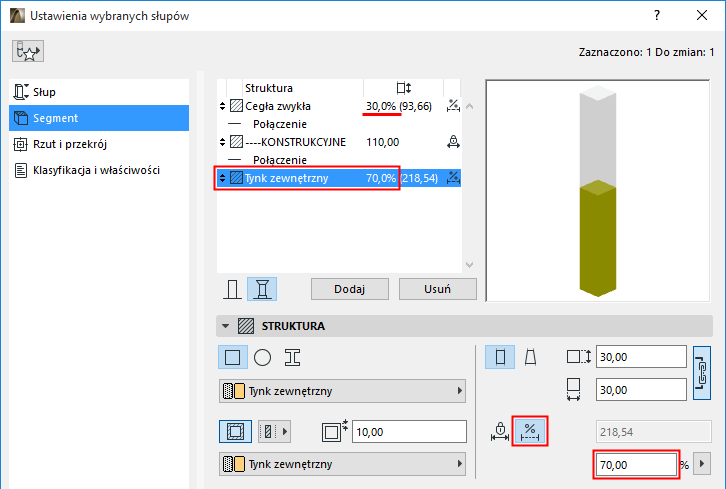The width and height of the screenshot is (726, 489).
Task: Select the Tynk zewnętrzny segment row
Action: pos(338,178)
